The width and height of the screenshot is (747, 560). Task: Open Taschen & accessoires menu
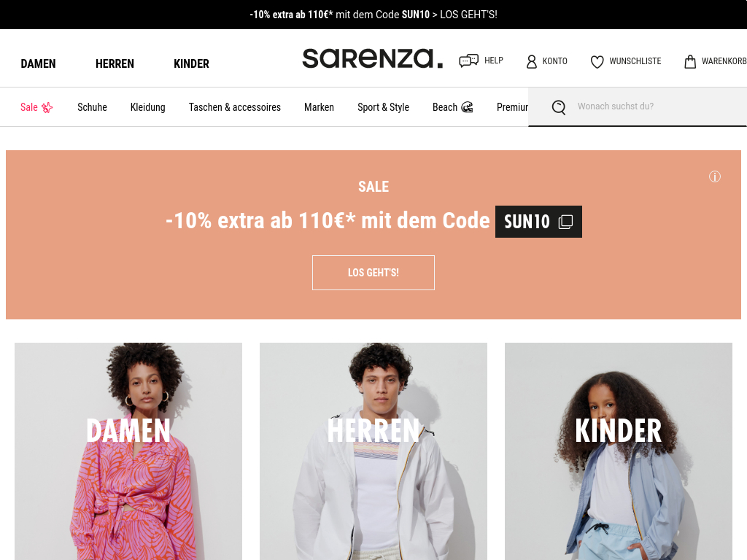(x=234, y=107)
